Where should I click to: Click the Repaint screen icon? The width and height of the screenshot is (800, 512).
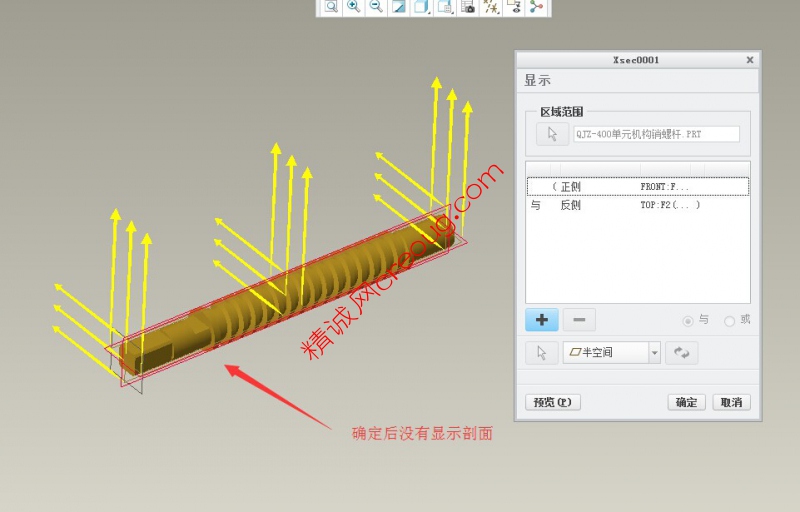pyautogui.click(x=398, y=7)
